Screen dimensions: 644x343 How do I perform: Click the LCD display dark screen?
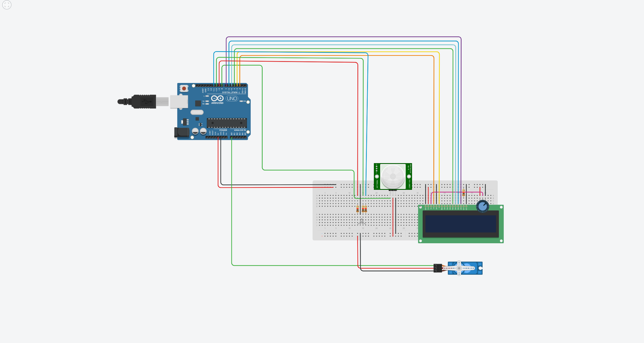[x=460, y=224]
